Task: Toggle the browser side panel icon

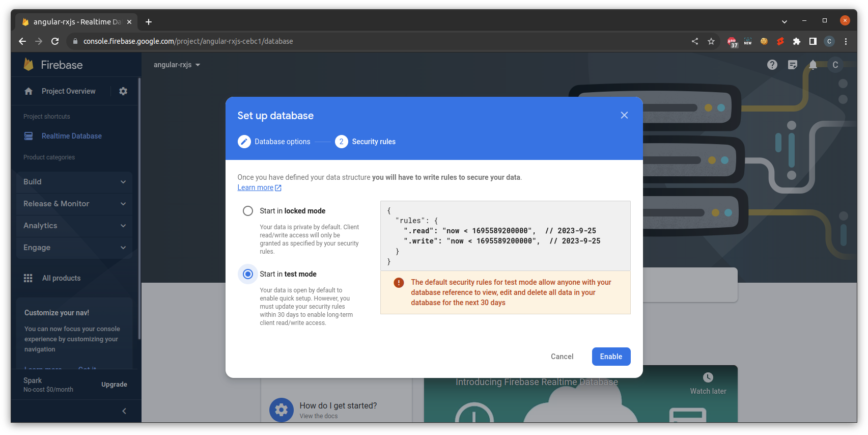Action: (813, 41)
